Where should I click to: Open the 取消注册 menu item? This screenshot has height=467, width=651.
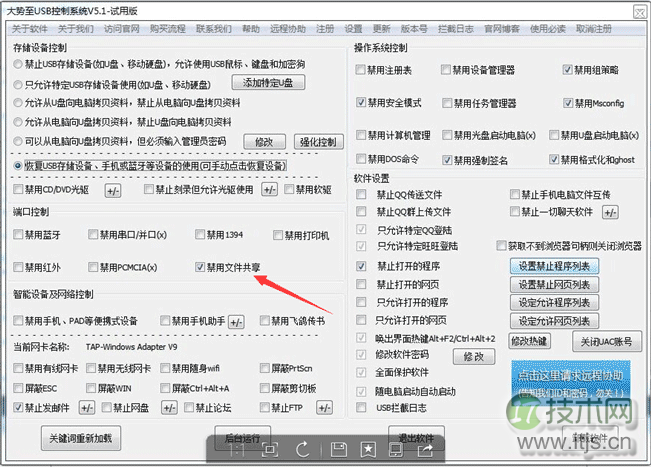coord(594,29)
